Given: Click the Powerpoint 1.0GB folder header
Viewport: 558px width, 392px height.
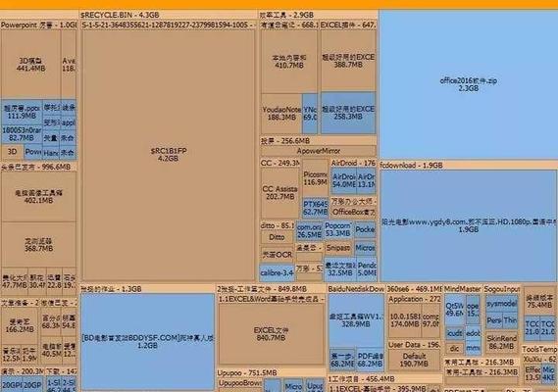Looking at the screenshot, I should tap(38, 24).
